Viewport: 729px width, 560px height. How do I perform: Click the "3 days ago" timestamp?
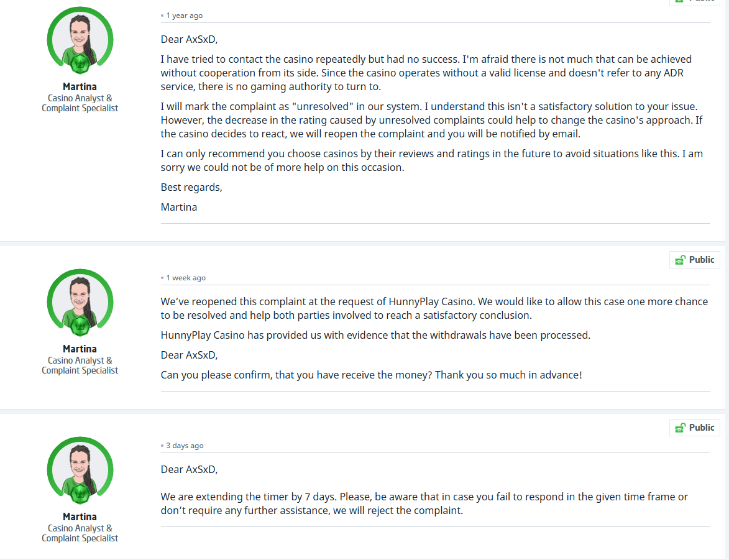coord(185,446)
